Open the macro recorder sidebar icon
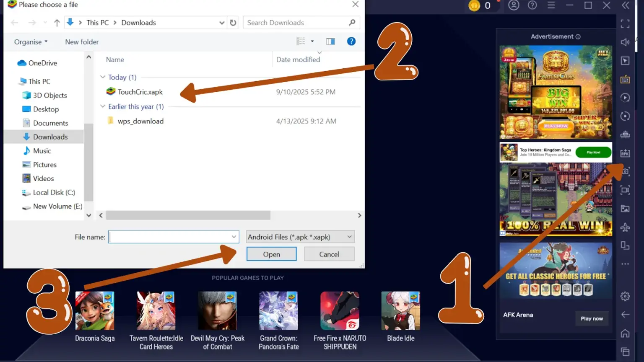The height and width of the screenshot is (362, 644). [625, 97]
